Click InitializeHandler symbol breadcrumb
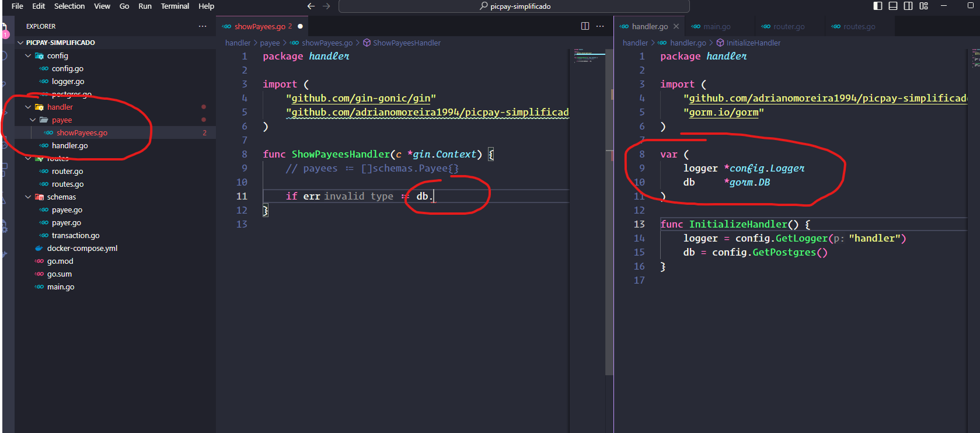This screenshot has width=980, height=433. [x=753, y=43]
